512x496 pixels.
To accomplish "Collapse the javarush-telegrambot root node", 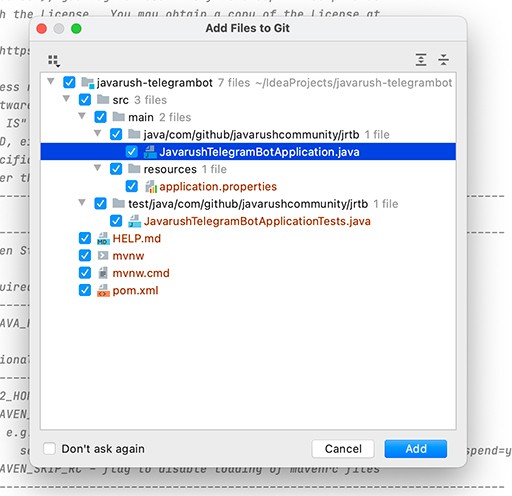I will click(51, 81).
